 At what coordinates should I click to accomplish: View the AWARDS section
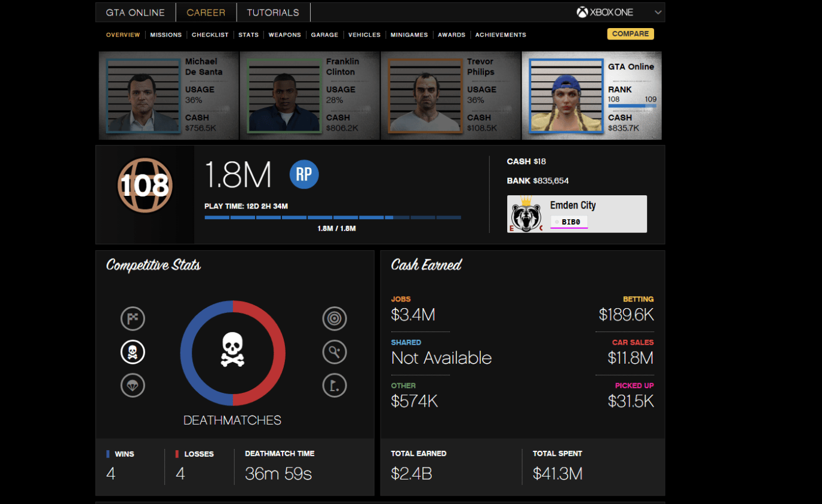click(x=452, y=35)
